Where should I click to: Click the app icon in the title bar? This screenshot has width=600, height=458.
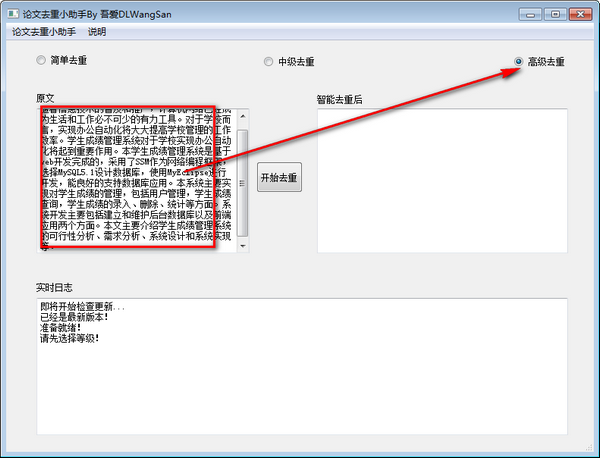[x=11, y=10]
